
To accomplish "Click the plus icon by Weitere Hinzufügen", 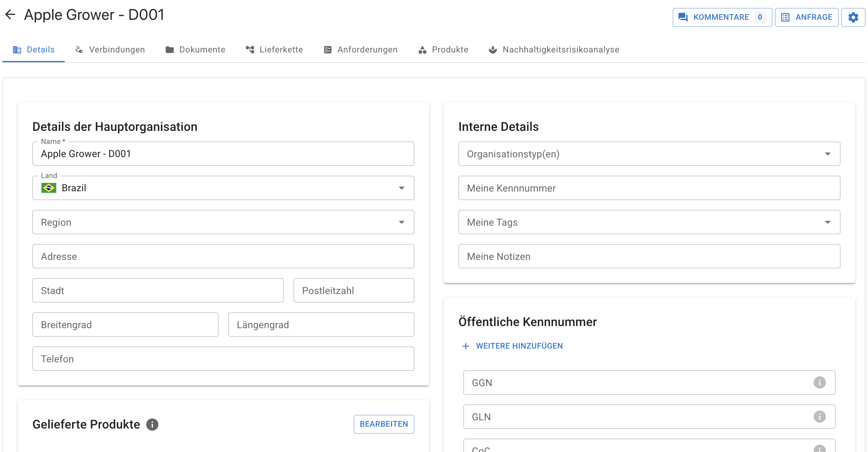I will click(466, 346).
